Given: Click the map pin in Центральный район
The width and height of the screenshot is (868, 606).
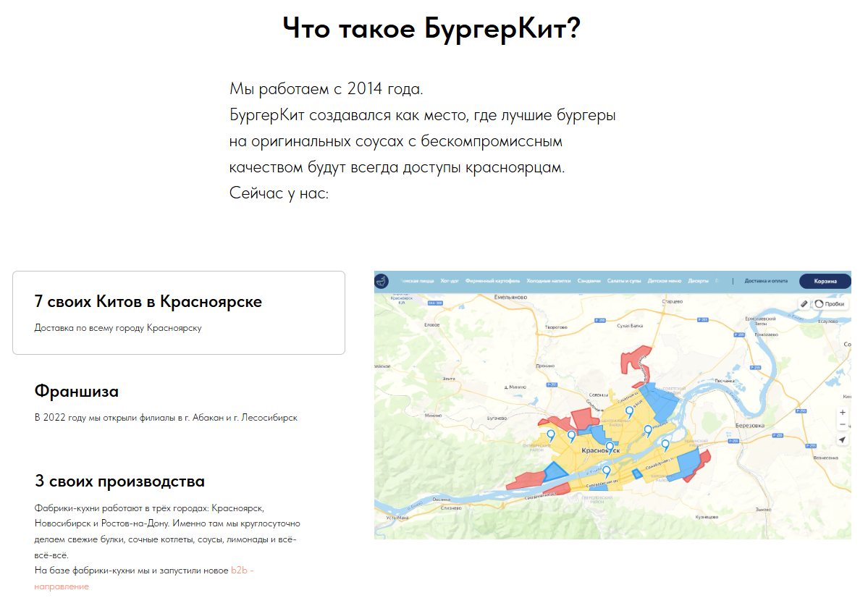Looking at the screenshot, I should point(629,412).
